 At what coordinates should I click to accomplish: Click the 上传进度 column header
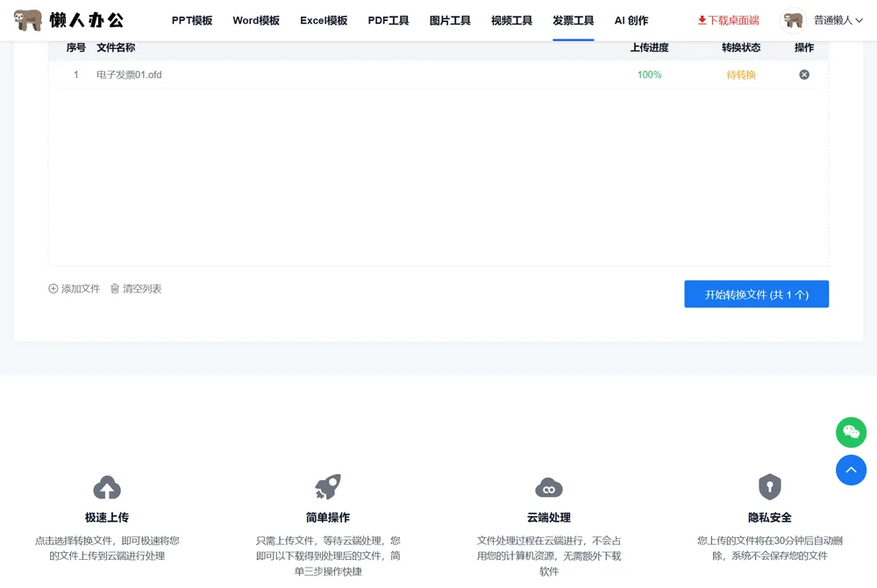(649, 47)
